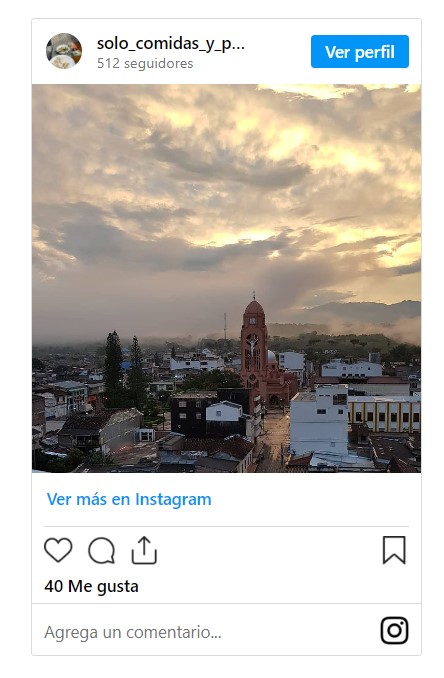Viewport: 444px width, 678px height.
Task: Click the red church tower in the photo
Action: (254, 342)
